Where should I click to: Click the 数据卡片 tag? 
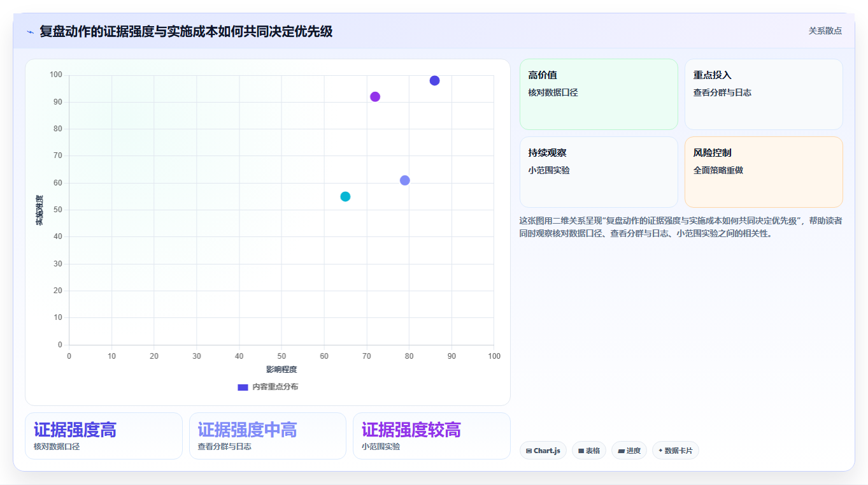click(675, 451)
